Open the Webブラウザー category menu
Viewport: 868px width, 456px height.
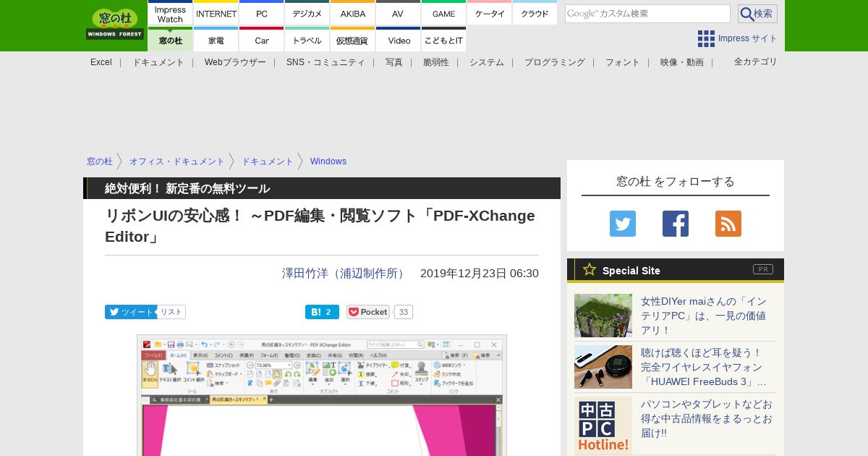[235, 62]
